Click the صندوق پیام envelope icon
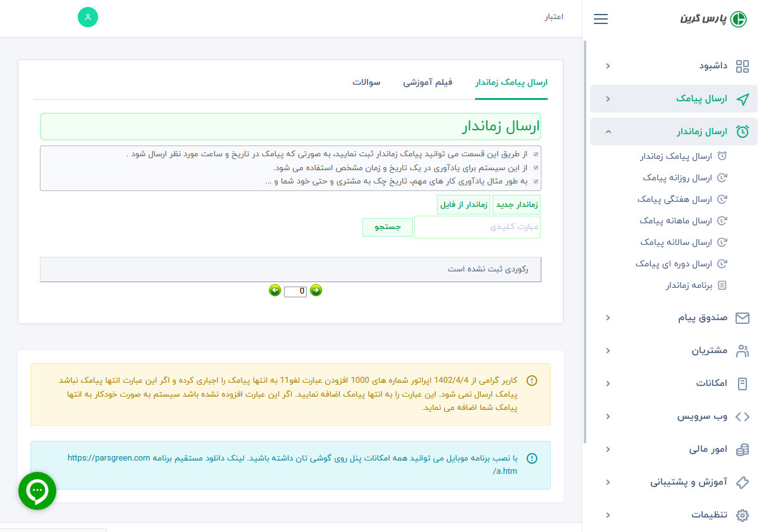The image size is (764, 532). (x=742, y=318)
